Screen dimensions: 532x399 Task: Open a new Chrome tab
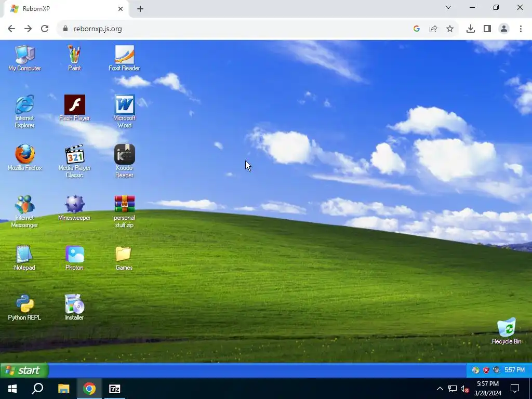[140, 9]
